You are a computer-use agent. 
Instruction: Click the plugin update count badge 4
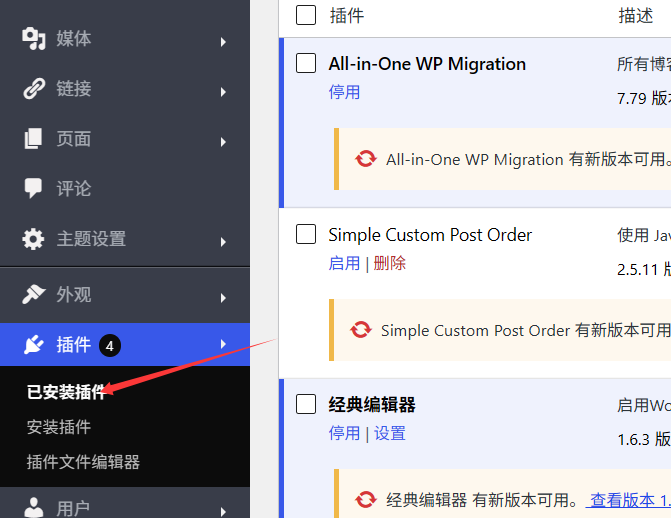110,345
